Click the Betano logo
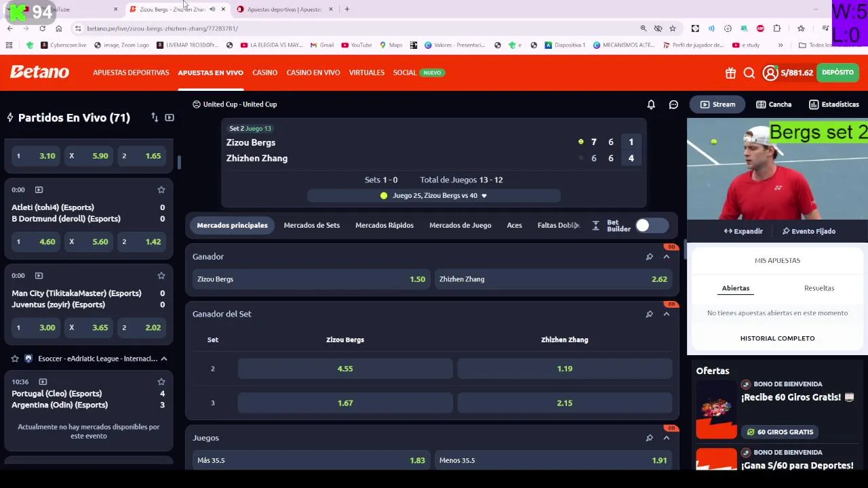Image resolution: width=868 pixels, height=488 pixels. click(x=39, y=72)
